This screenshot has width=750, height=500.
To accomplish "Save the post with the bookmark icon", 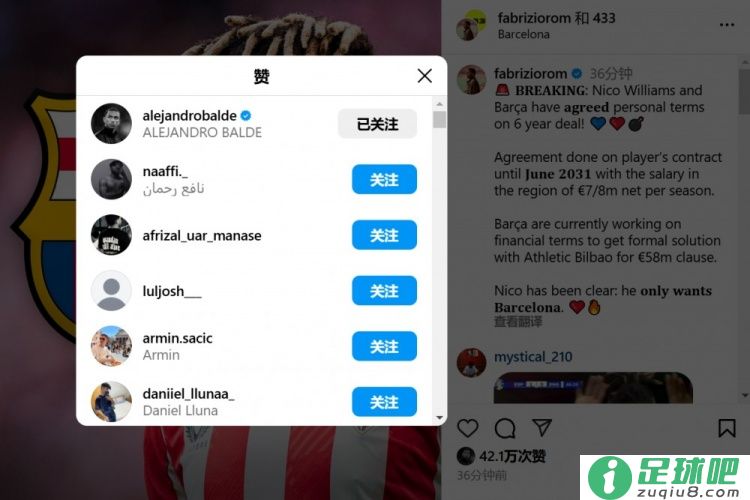I will [x=727, y=428].
